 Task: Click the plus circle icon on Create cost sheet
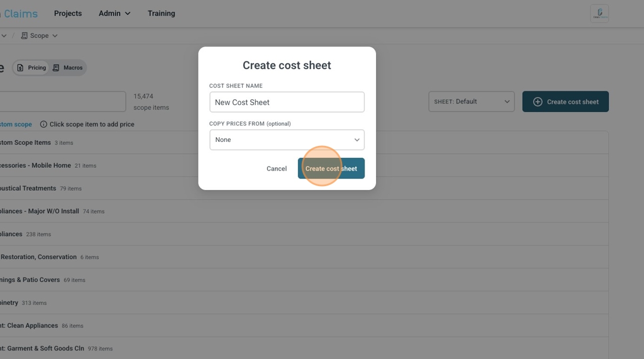[x=538, y=102]
